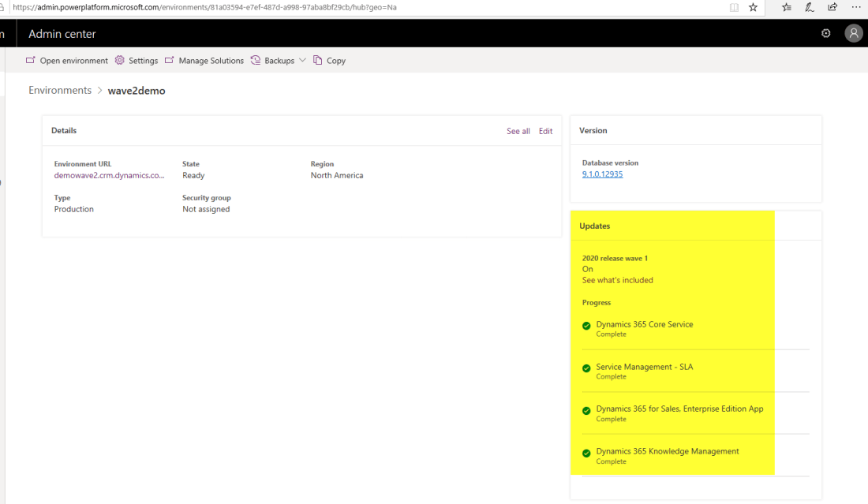868x504 pixels.
Task: Click See what's included link
Action: (617, 280)
